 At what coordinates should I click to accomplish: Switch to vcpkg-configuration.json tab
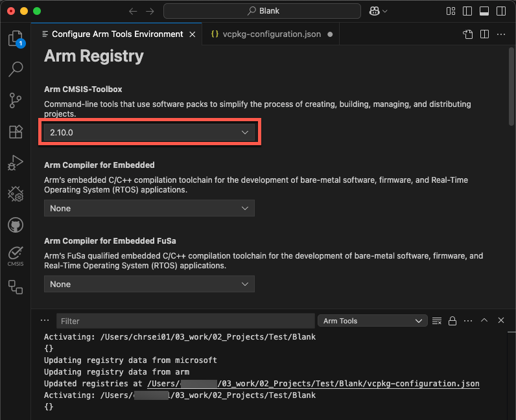271,34
